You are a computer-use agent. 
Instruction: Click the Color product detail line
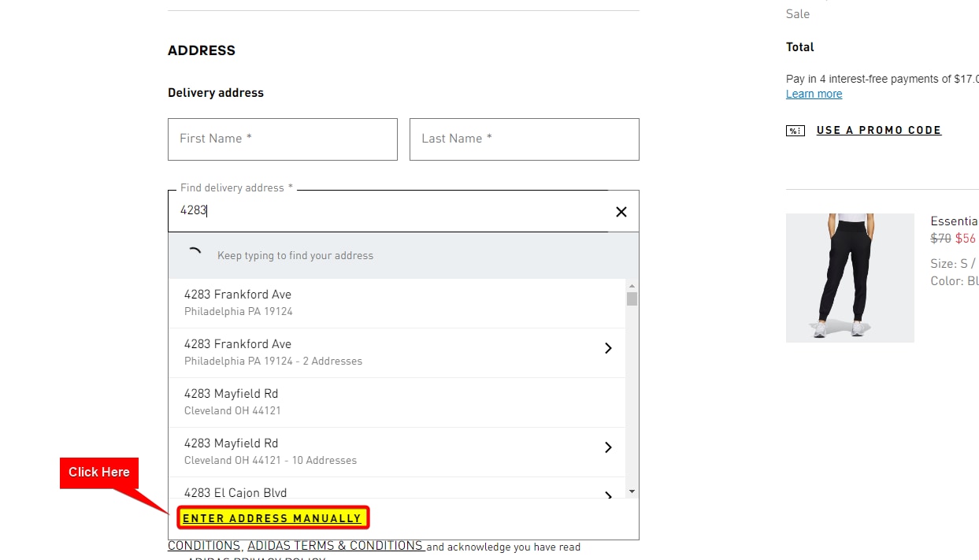pos(955,281)
